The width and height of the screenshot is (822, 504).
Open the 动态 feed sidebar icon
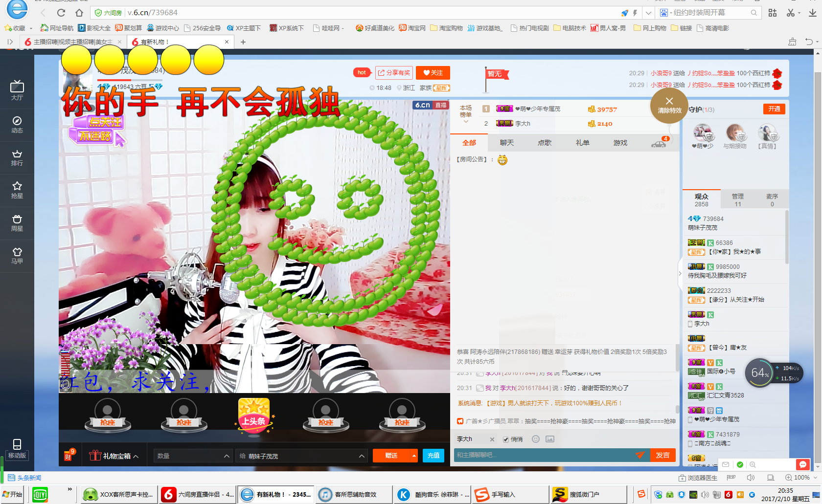17,125
